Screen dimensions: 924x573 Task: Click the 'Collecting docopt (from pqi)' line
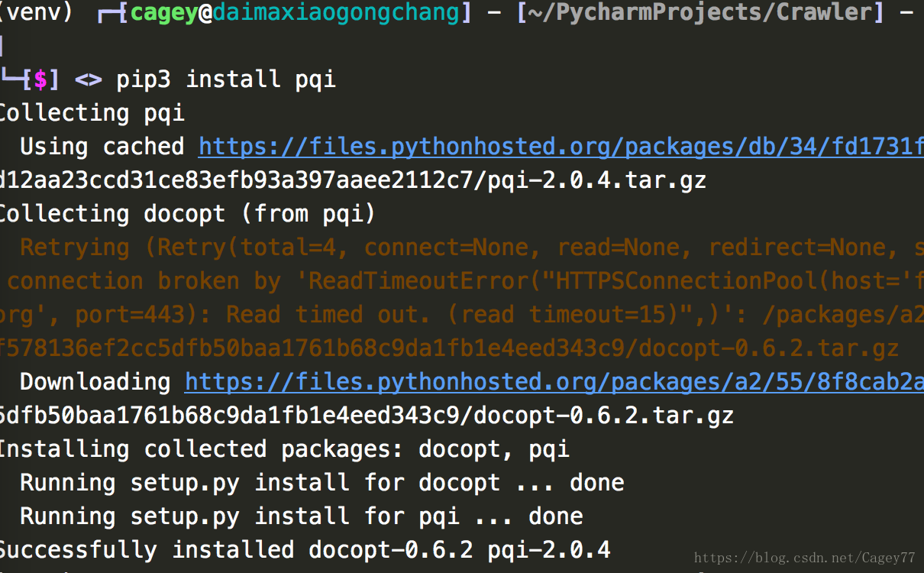(x=188, y=214)
